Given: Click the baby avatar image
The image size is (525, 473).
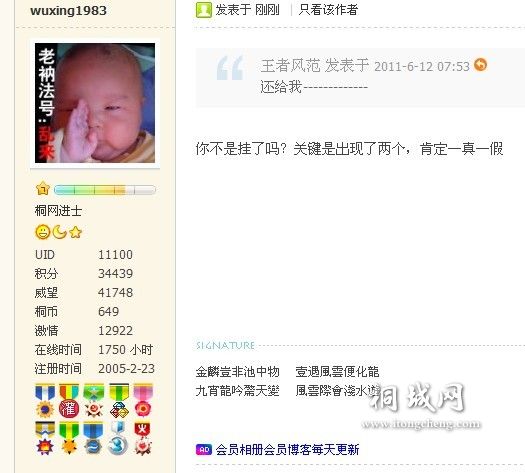Looking at the screenshot, I should [x=95, y=103].
